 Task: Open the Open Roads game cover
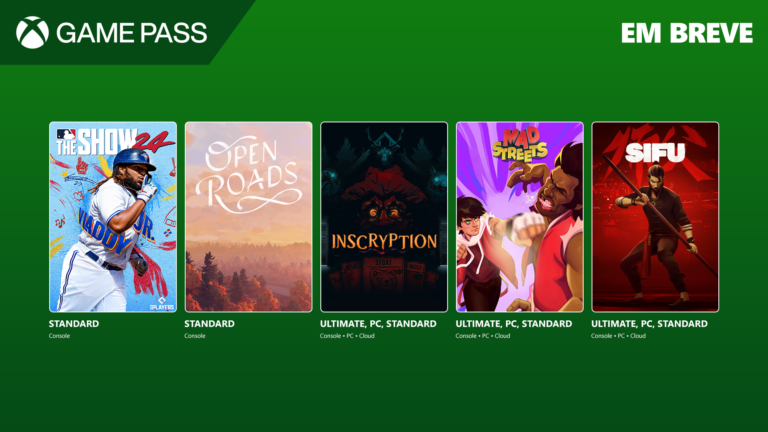point(248,217)
